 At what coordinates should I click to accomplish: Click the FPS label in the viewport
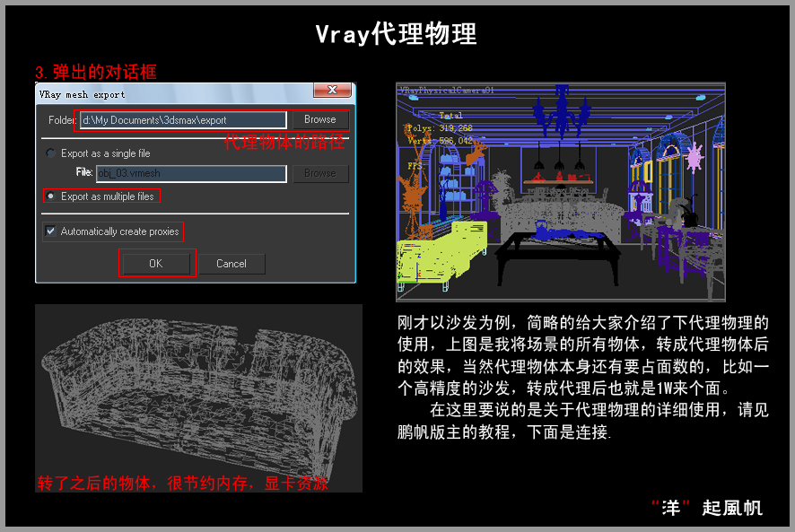(415, 166)
